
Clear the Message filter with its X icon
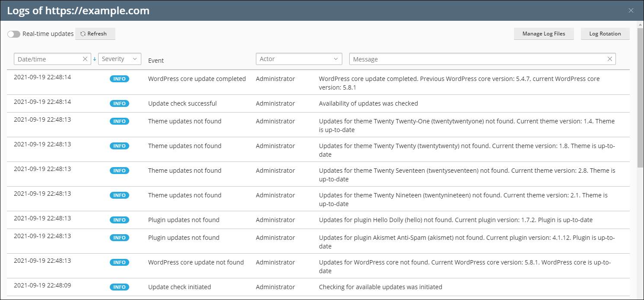(x=609, y=59)
